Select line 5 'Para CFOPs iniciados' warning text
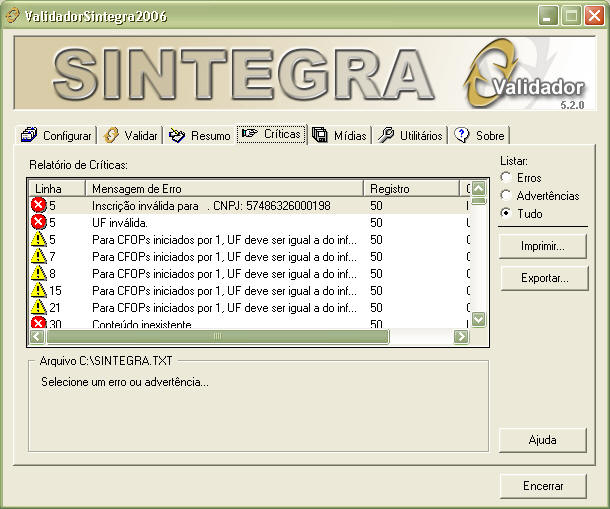This screenshot has height=509, width=610. [224, 240]
